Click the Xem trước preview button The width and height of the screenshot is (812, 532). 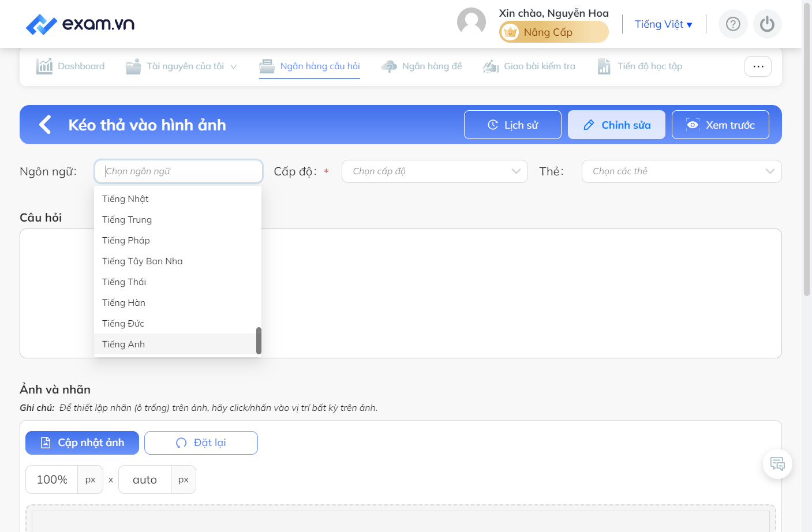click(720, 125)
